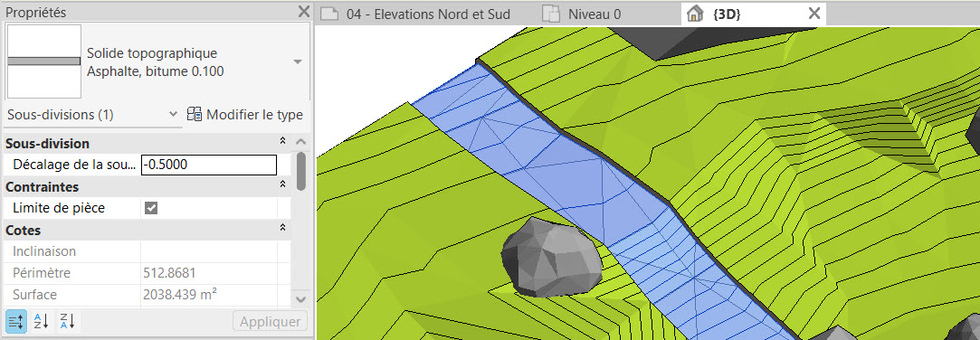The image size is (980, 340).
Task: Close the {3D} view tab
Action: coord(813,14)
